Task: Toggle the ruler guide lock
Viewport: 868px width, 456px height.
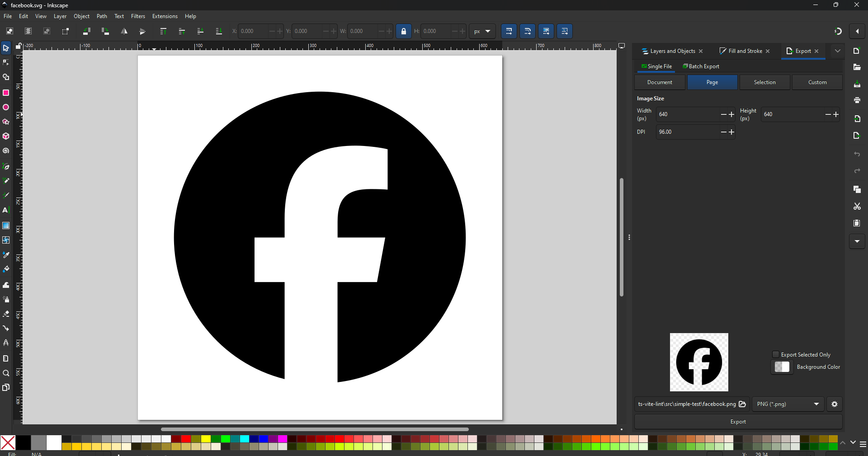Action: pyautogui.click(x=19, y=46)
